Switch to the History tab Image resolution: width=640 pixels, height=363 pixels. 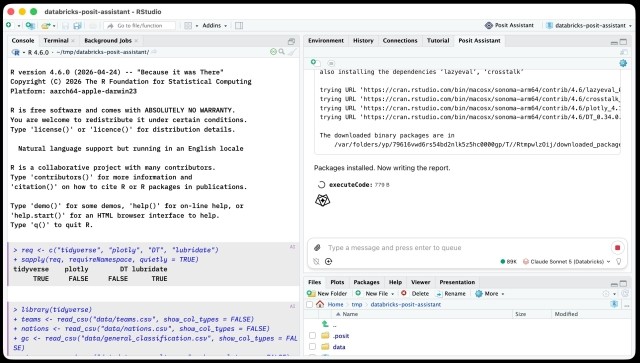coord(363,40)
